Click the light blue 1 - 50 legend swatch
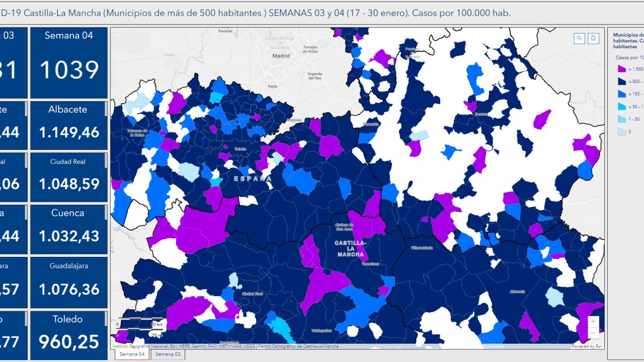Image resolution: width=644 pixels, height=362 pixels. point(622,119)
